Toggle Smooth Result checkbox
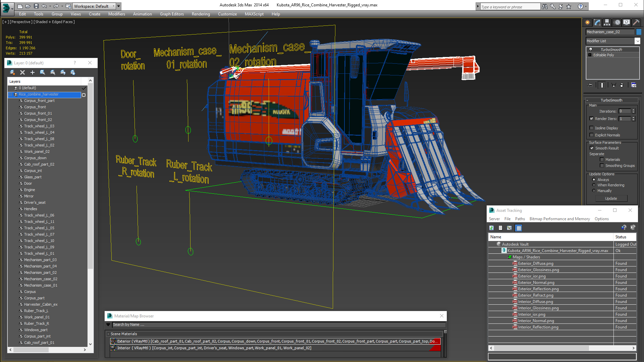The height and width of the screenshot is (362, 644). pos(592,148)
